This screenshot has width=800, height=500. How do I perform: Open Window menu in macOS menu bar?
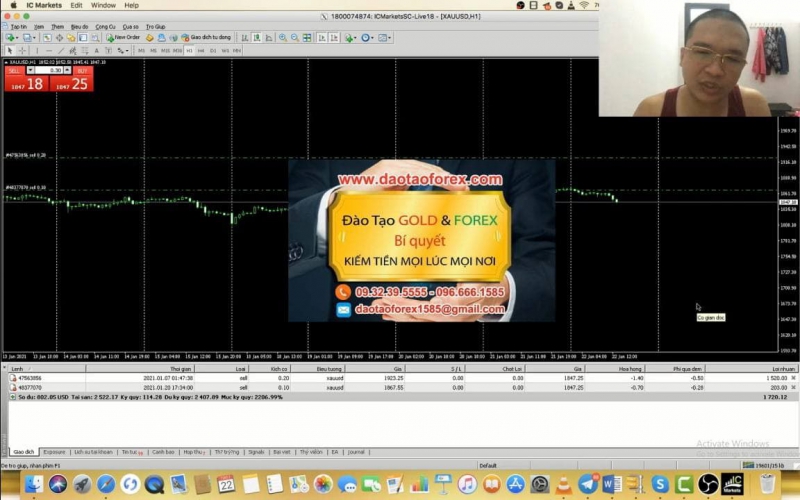103,5
